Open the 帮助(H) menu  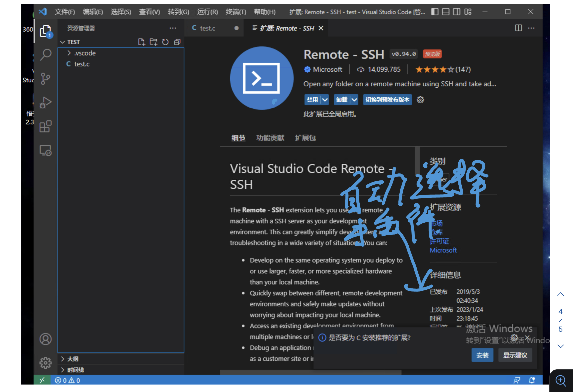pos(265,12)
